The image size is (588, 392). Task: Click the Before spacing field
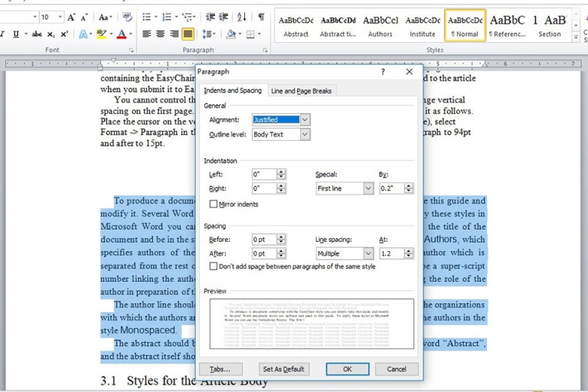click(264, 240)
